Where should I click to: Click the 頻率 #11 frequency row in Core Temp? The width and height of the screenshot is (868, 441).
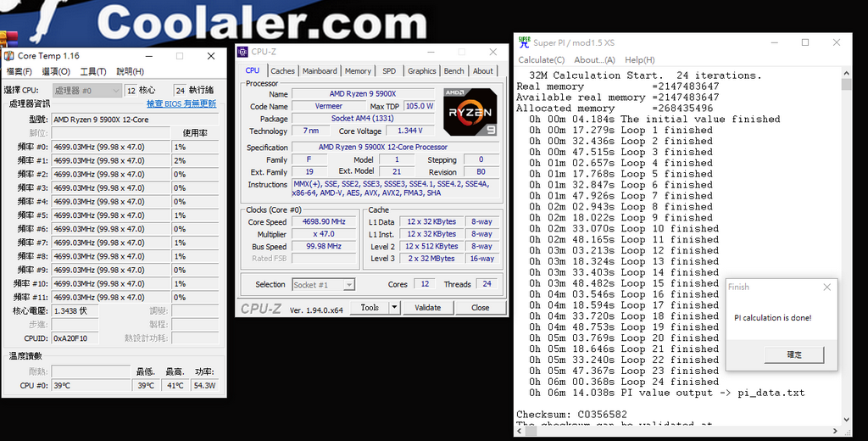111,297
